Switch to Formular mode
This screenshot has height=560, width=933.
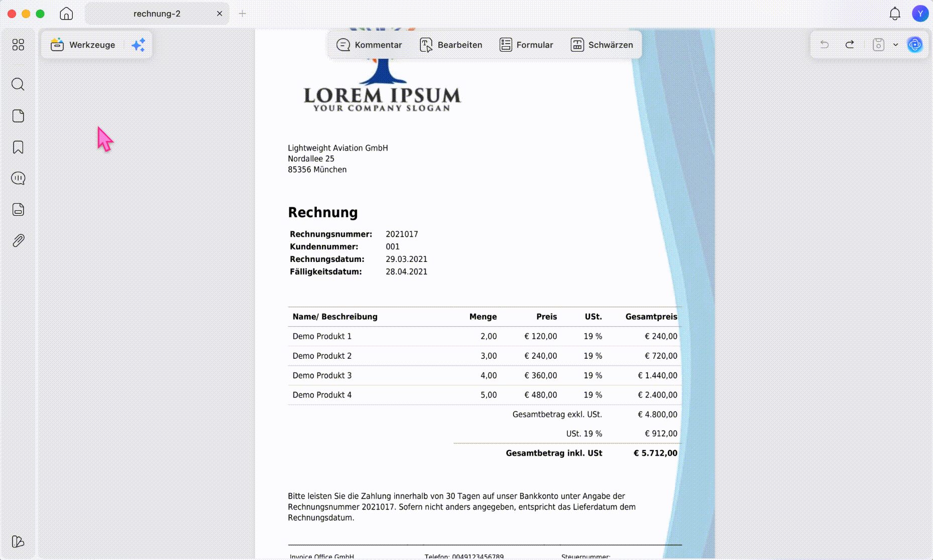pyautogui.click(x=526, y=45)
